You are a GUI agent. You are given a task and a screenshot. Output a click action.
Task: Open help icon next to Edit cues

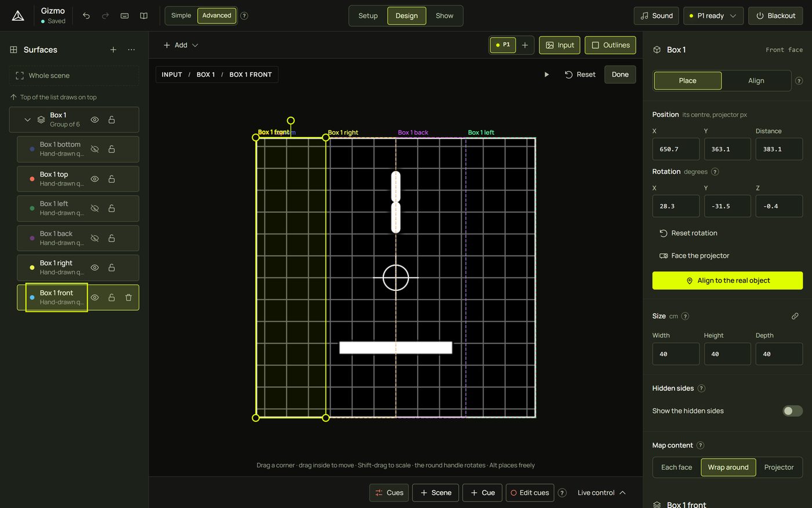562,493
